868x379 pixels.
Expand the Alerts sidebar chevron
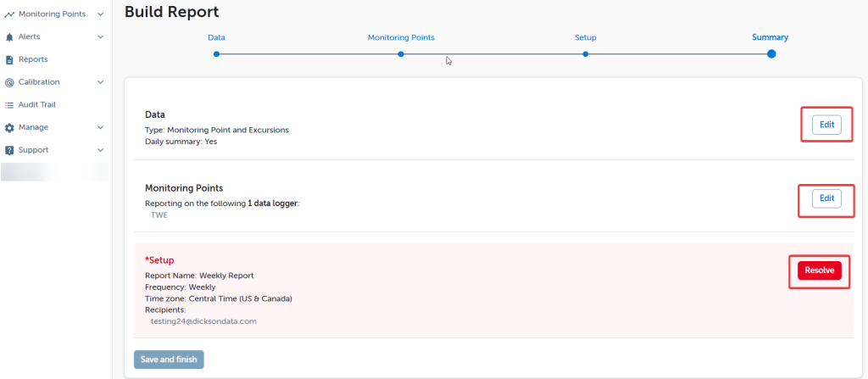pos(101,37)
